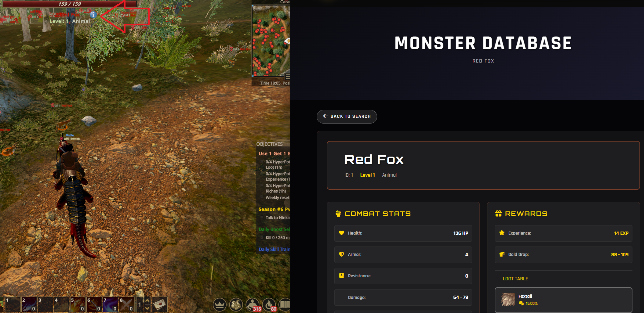The height and width of the screenshot is (313, 644).
Task: Click the blue info icon beside Red Fox
Action: click(93, 15)
